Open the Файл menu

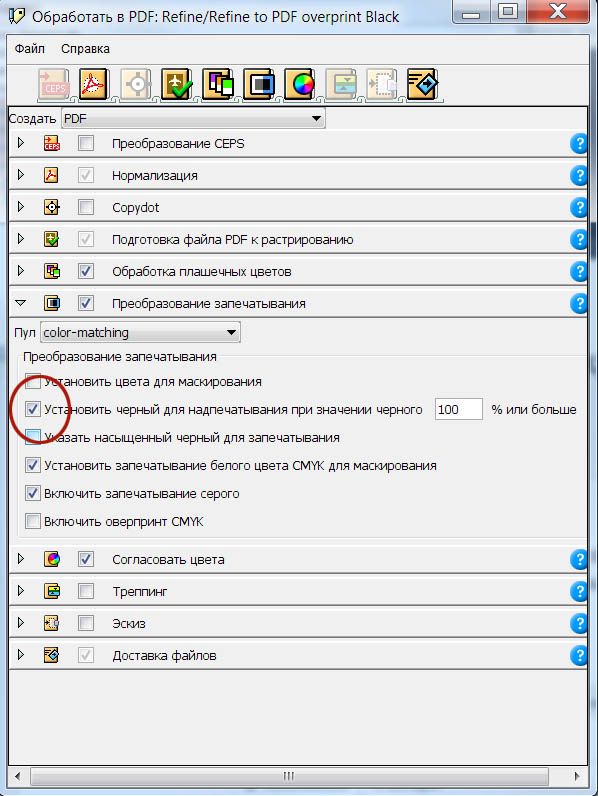point(29,49)
